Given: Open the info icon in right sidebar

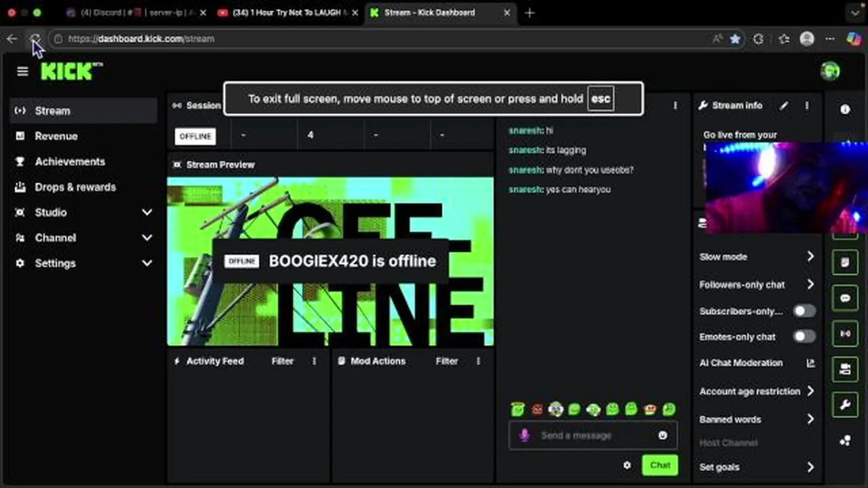Looking at the screenshot, I should (845, 109).
